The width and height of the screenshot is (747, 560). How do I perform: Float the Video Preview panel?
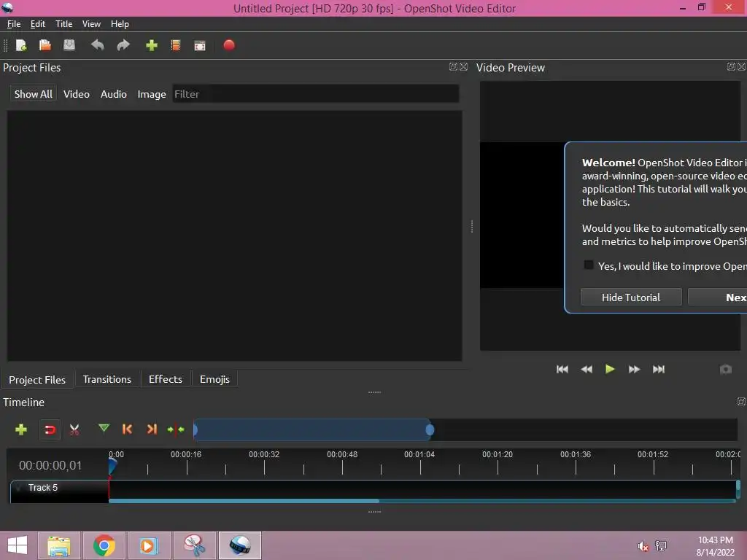pyautogui.click(x=731, y=66)
